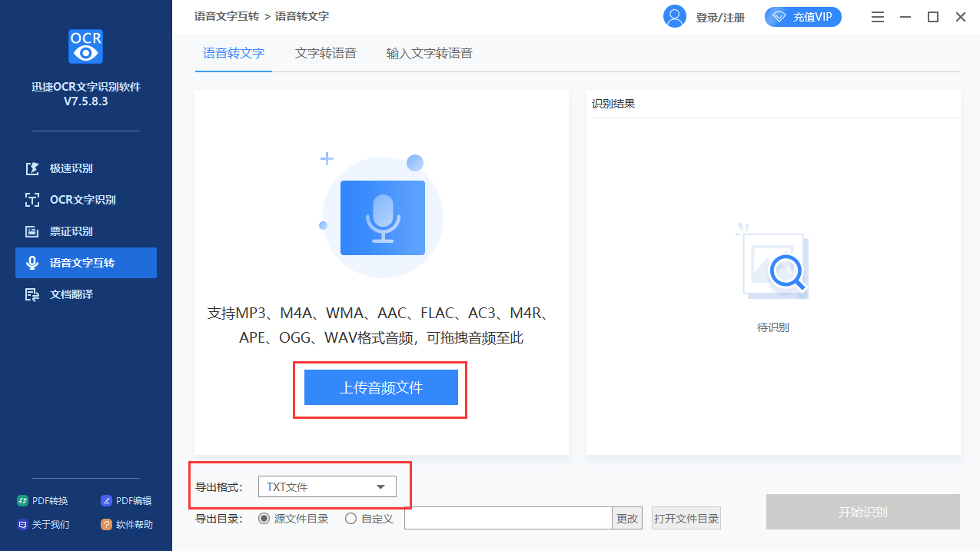Select the 票证识别 sidebar item
The height and width of the screenshot is (551, 980).
(71, 231)
